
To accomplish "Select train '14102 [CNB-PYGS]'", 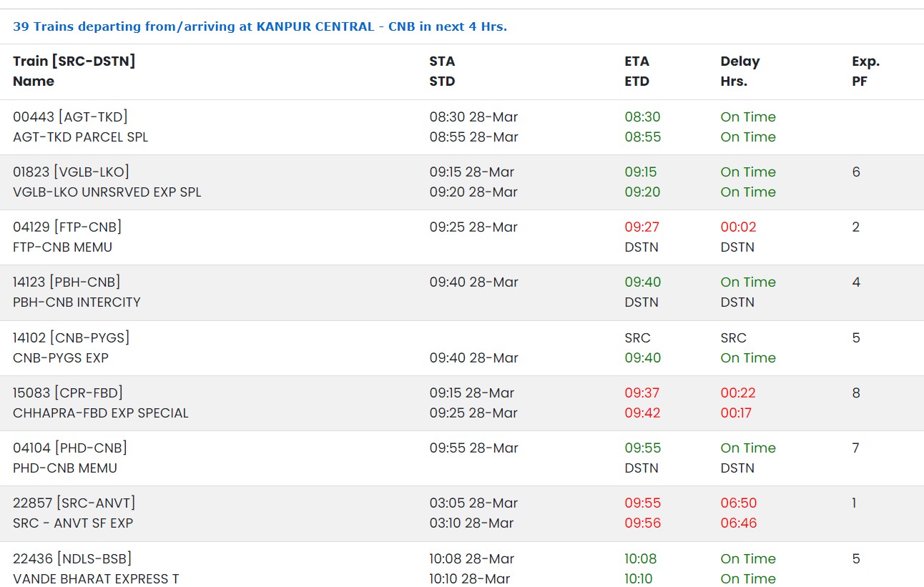I will tap(71, 338).
